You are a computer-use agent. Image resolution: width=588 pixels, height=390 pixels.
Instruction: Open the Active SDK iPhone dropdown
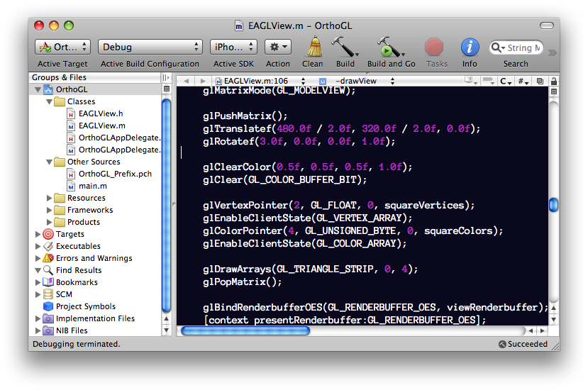coord(233,47)
